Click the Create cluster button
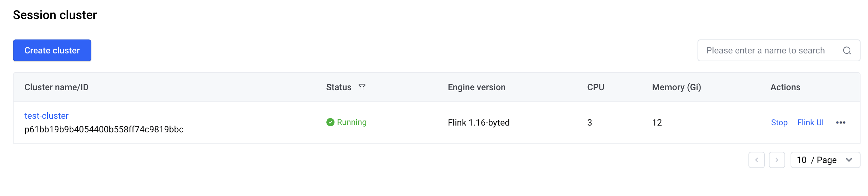This screenshot has width=868, height=196. coord(52,50)
